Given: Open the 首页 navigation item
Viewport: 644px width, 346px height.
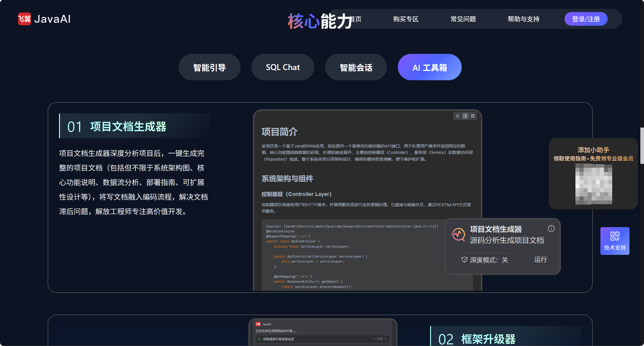Looking at the screenshot, I should click(356, 19).
